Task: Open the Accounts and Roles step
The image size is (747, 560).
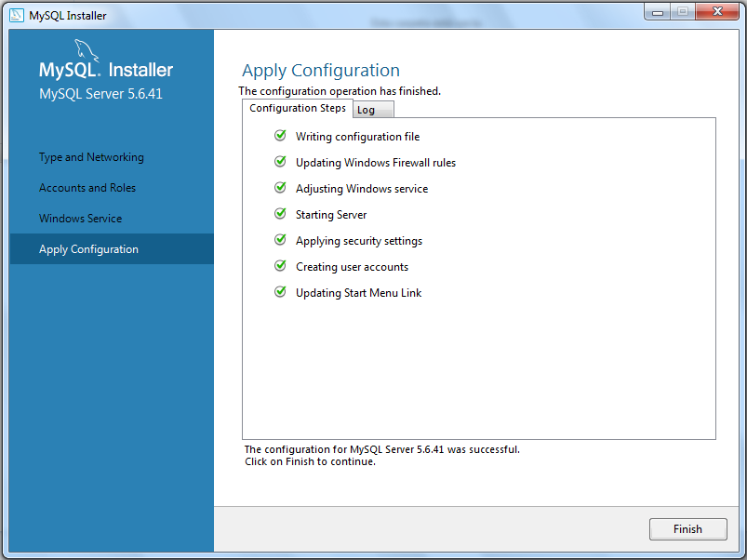Action: [x=87, y=188]
